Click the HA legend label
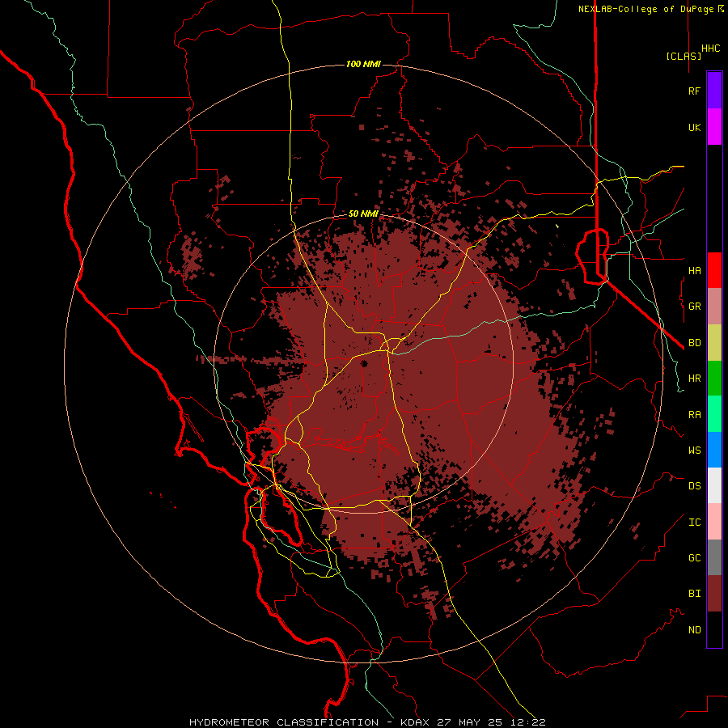 [x=694, y=270]
